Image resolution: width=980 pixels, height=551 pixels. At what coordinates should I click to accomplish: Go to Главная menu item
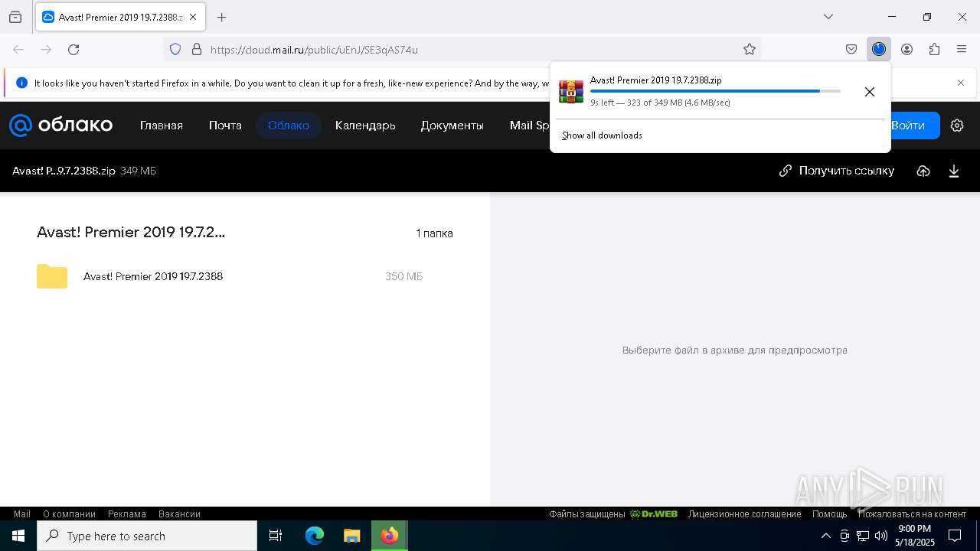coord(162,126)
